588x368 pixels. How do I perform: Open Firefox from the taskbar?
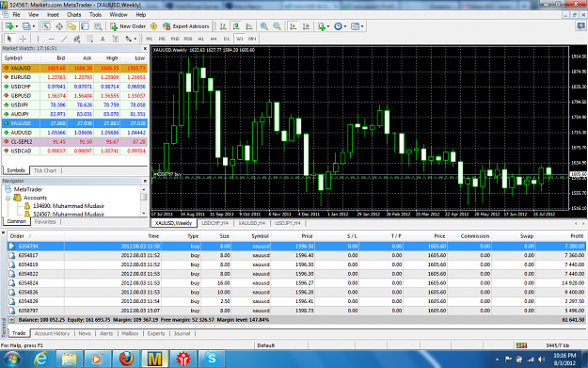tap(126, 359)
